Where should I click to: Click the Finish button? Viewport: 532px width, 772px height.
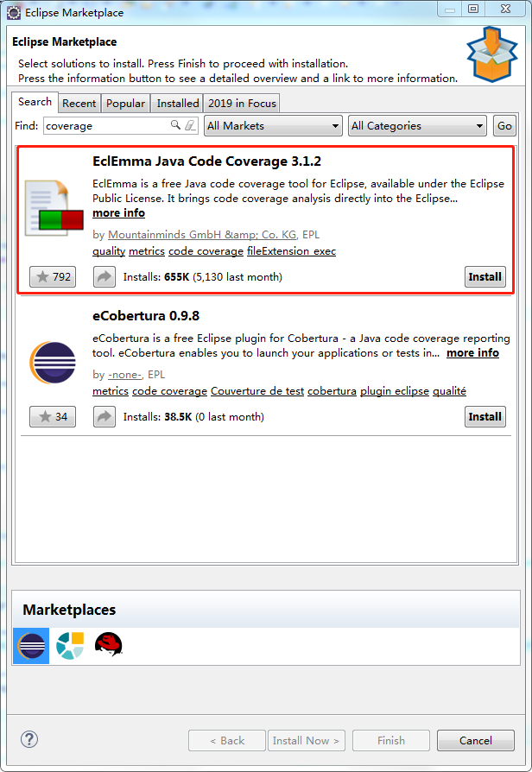[391, 741]
